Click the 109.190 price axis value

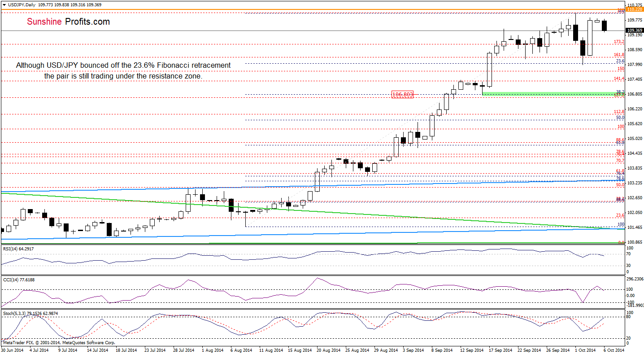coord(634,35)
